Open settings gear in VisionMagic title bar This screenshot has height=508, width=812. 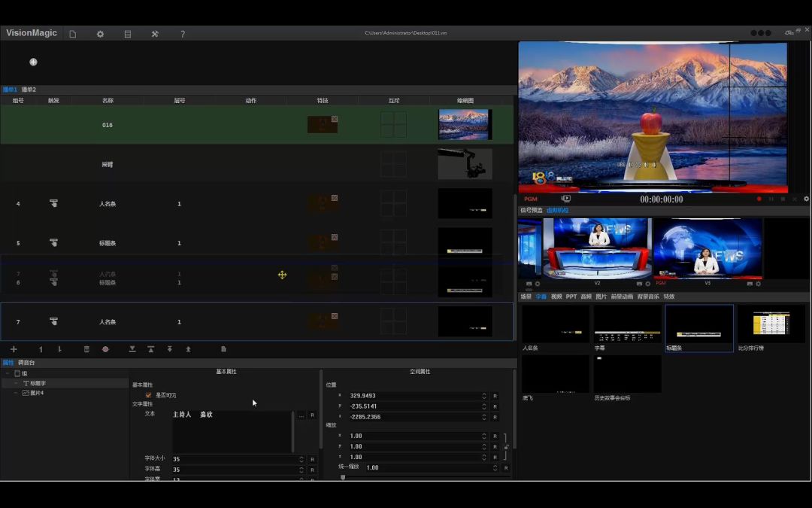pos(100,34)
